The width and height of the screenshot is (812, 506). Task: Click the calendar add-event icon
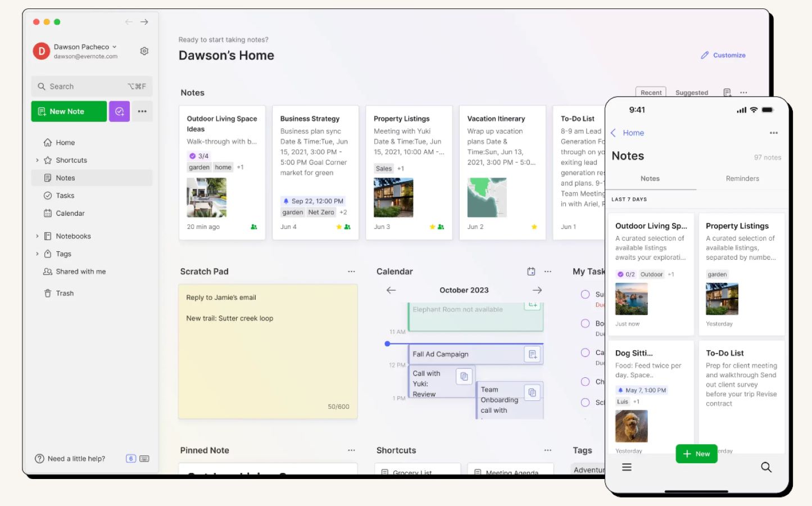(x=531, y=272)
